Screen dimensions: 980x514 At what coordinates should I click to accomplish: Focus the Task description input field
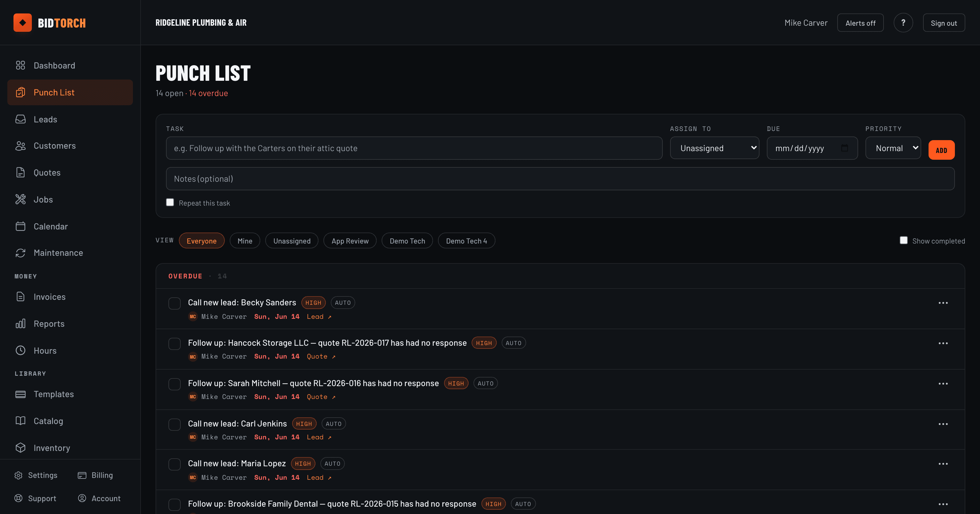[x=414, y=148]
